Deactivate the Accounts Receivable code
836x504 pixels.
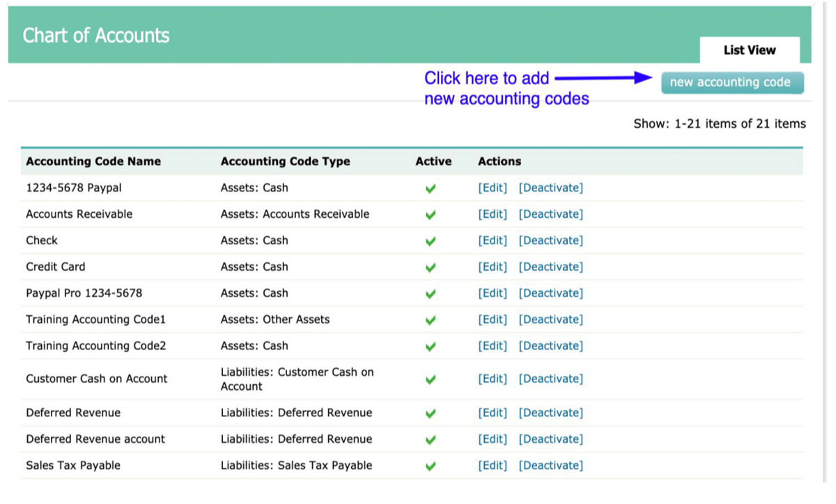(x=550, y=214)
